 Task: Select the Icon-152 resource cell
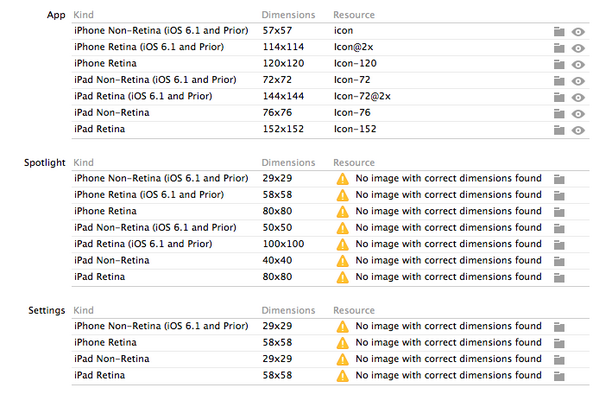(355, 129)
